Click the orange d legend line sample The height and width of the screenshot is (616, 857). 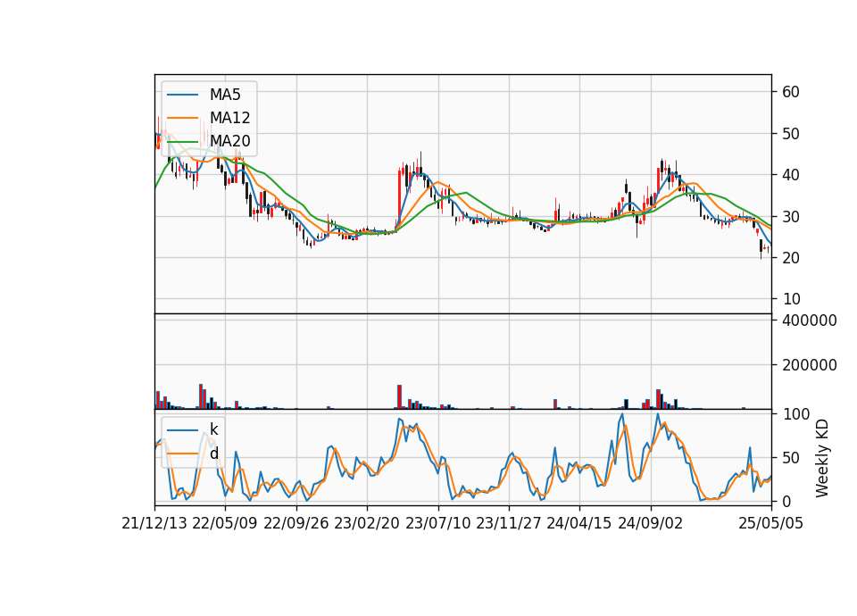tap(182, 454)
